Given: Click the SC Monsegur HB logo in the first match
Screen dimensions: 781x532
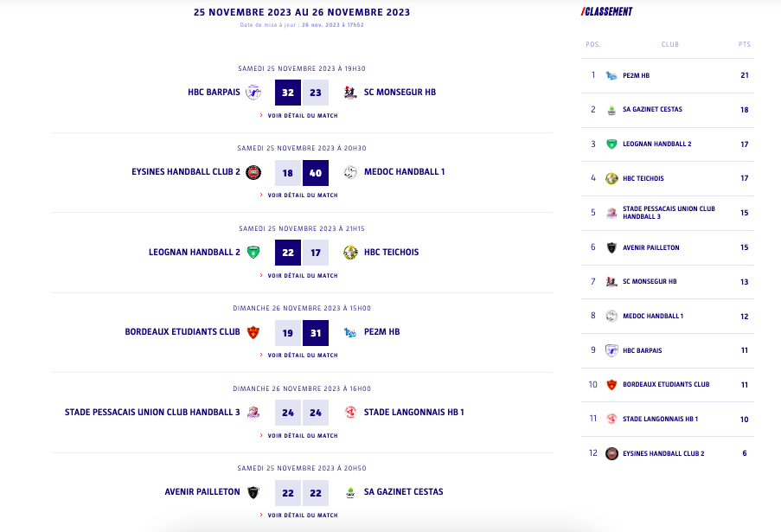Looking at the screenshot, I should pos(350,93).
